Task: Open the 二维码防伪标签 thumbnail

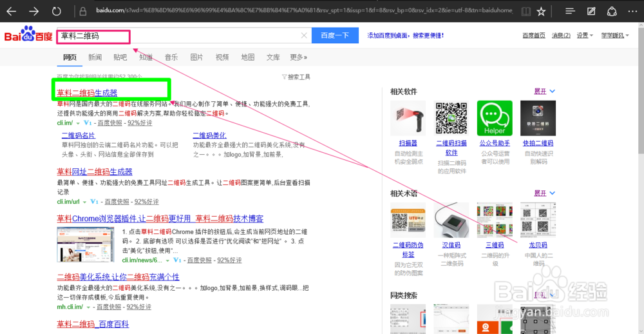Action: click(x=408, y=220)
